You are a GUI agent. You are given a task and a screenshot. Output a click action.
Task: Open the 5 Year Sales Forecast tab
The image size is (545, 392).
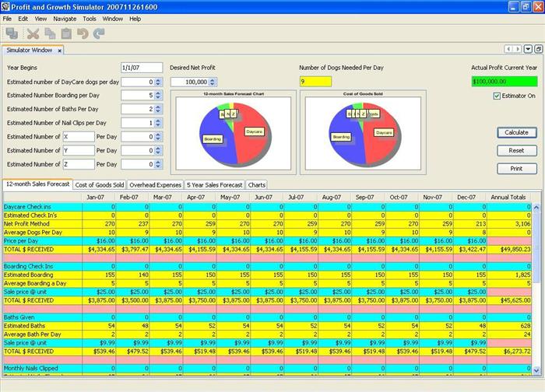tap(214, 185)
